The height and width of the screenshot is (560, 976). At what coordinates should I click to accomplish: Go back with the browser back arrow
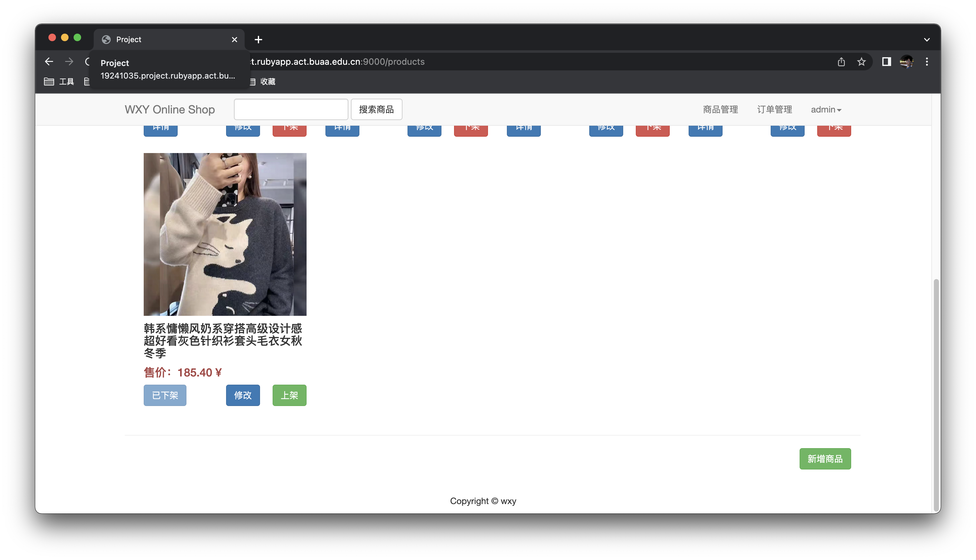click(49, 62)
